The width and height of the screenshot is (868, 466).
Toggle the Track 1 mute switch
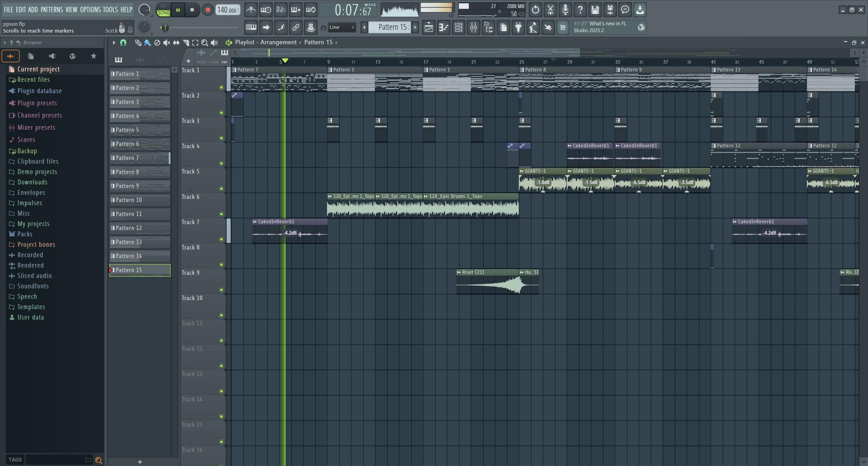[221, 87]
